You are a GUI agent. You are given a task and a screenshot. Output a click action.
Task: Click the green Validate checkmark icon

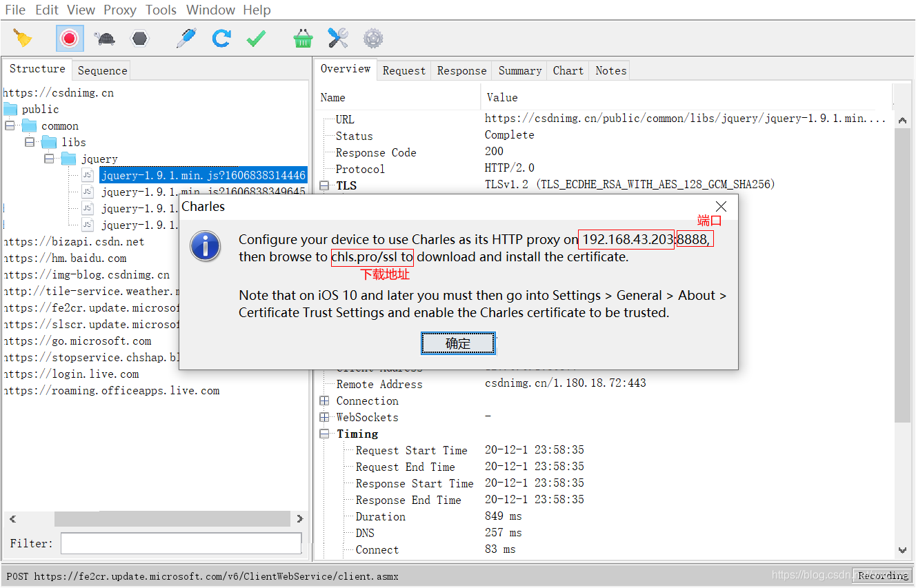click(256, 39)
